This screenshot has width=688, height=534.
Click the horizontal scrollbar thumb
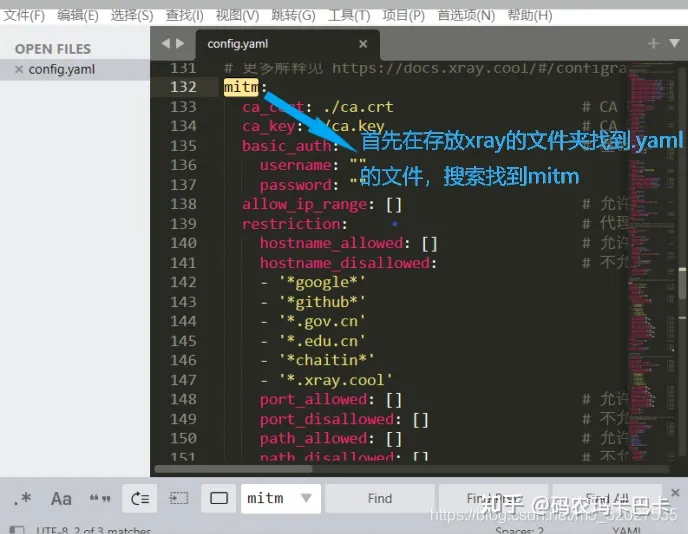[233, 469]
